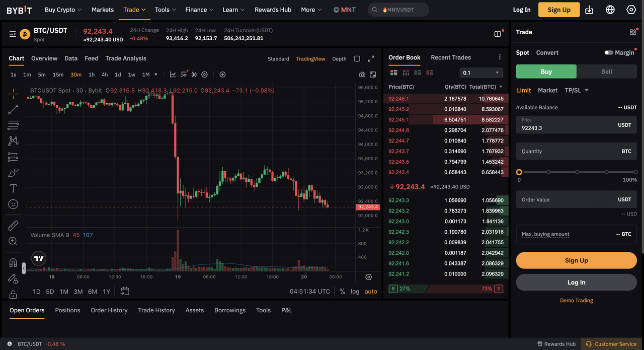644x350 pixels.
Task: Open chart indicators icon in toolbar
Action: tap(173, 75)
